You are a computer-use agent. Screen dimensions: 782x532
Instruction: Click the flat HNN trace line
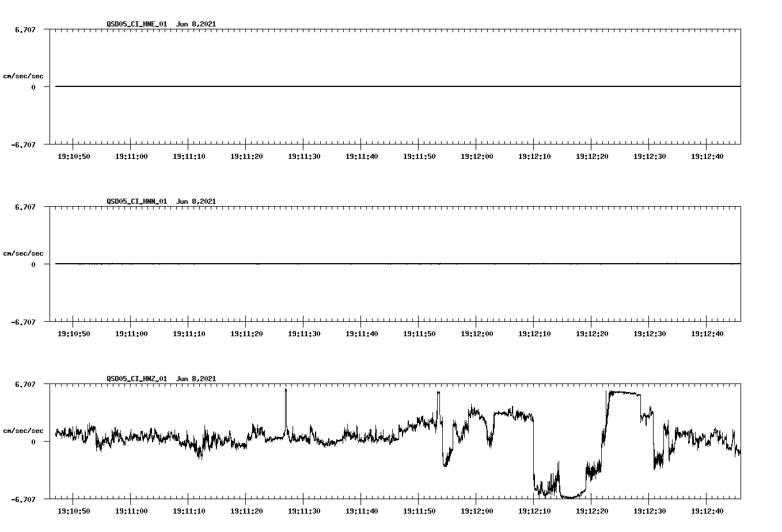coord(398,264)
